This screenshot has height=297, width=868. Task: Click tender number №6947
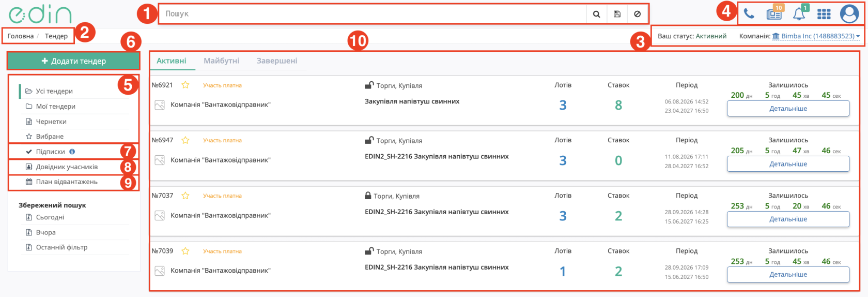[162, 140]
